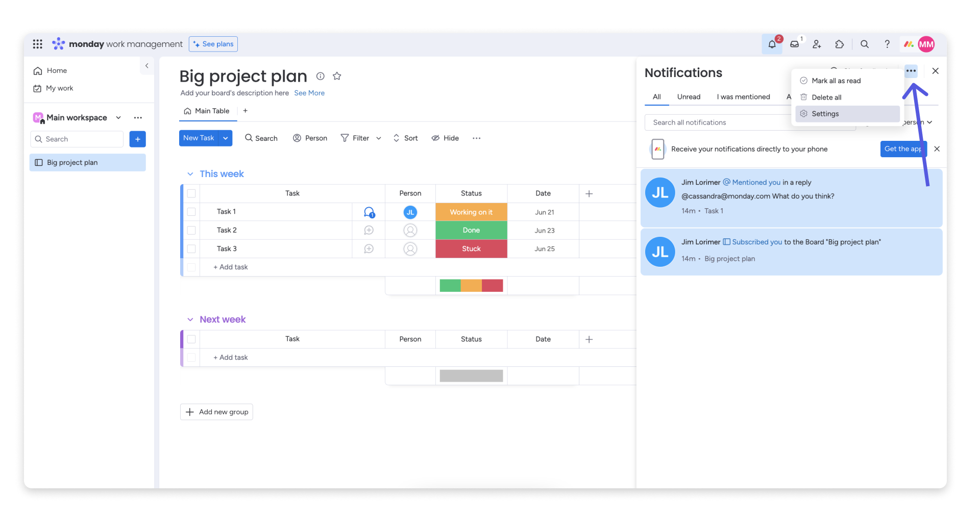Open the New Task dropdown arrow
Image resolution: width=980 pixels, height=522 pixels.
[x=225, y=138]
